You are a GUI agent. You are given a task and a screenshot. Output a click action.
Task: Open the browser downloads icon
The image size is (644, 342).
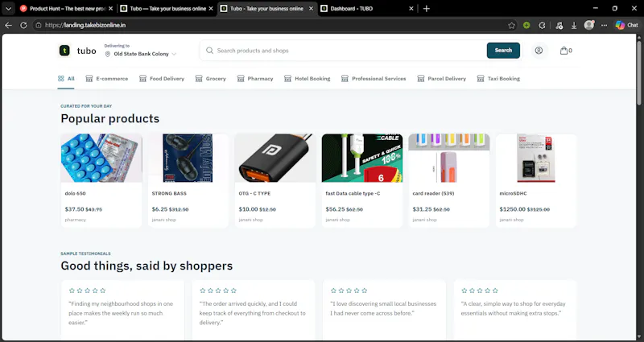coord(574,26)
